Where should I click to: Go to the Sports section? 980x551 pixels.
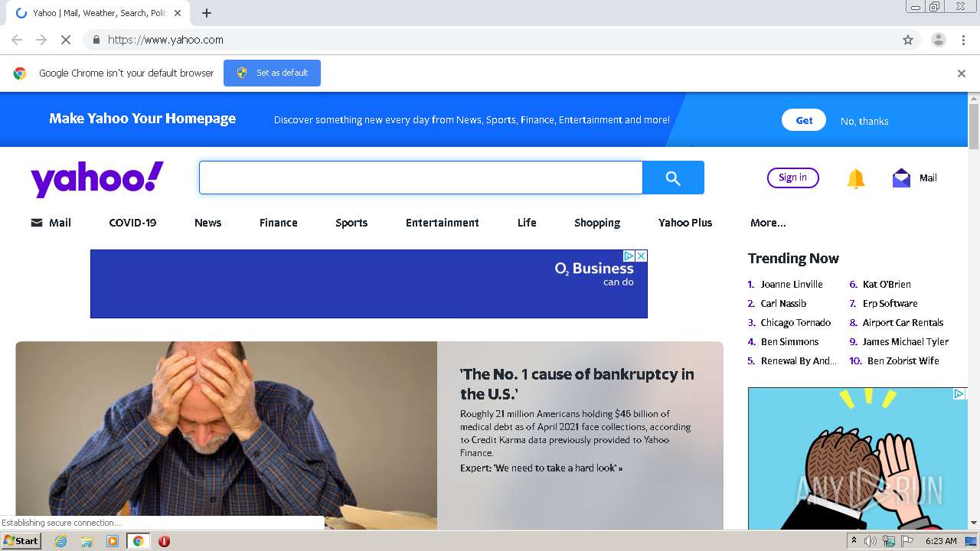click(x=351, y=223)
